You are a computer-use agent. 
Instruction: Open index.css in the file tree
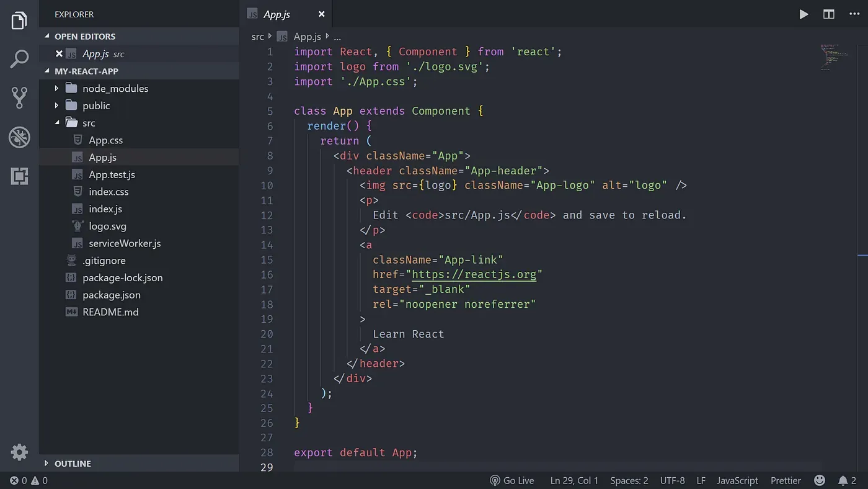click(108, 192)
